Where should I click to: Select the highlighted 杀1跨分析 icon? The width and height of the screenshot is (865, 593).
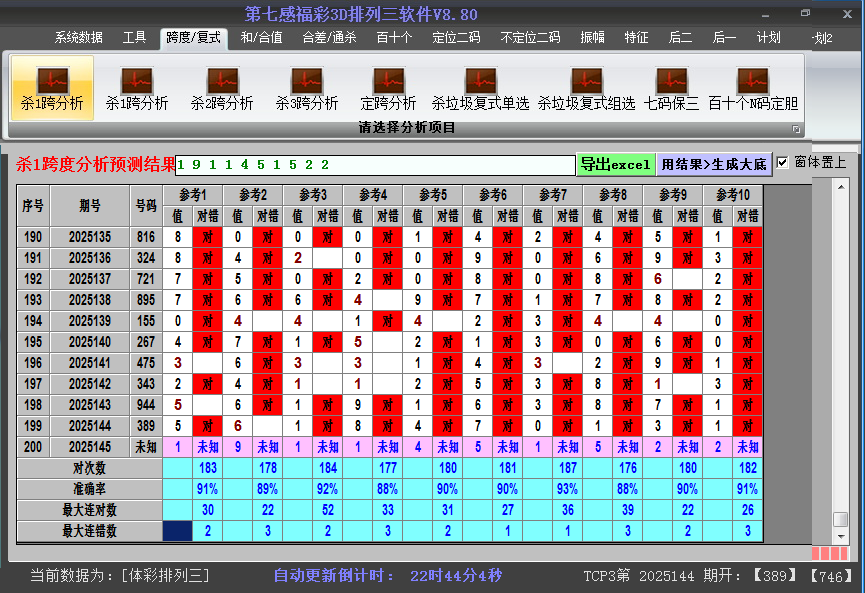point(52,88)
